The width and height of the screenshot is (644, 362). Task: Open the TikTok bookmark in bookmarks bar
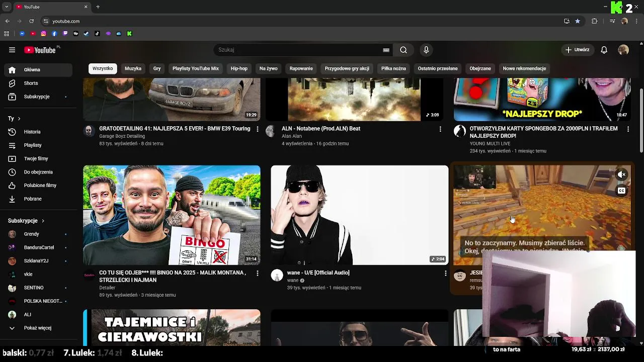[x=97, y=34]
